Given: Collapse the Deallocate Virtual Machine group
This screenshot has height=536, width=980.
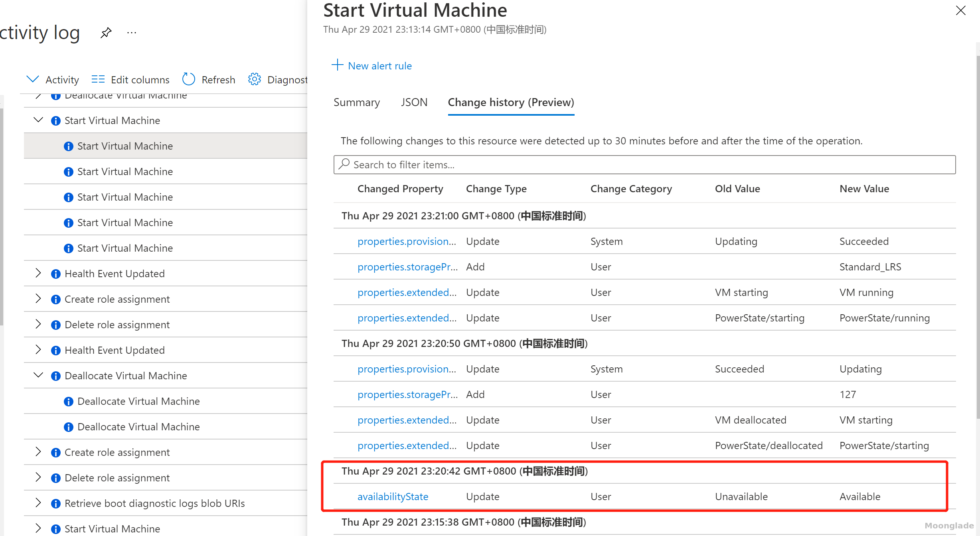Looking at the screenshot, I should [38, 375].
